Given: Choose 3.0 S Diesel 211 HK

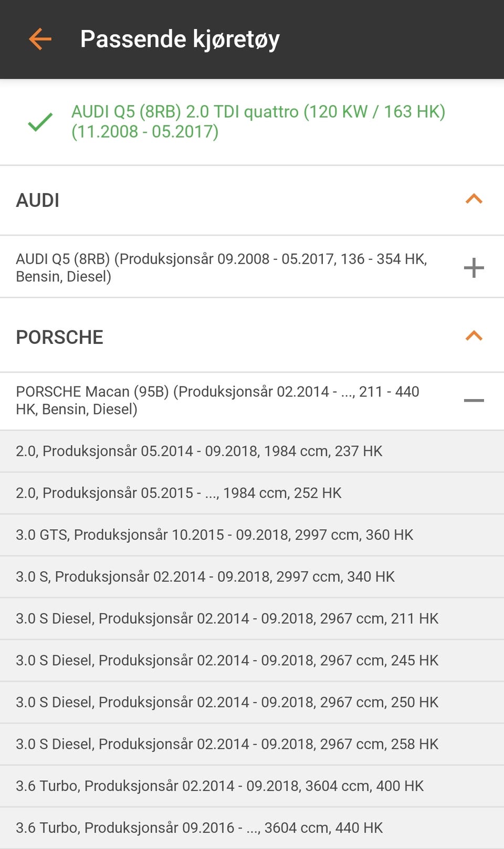Looking at the screenshot, I should tap(252, 619).
